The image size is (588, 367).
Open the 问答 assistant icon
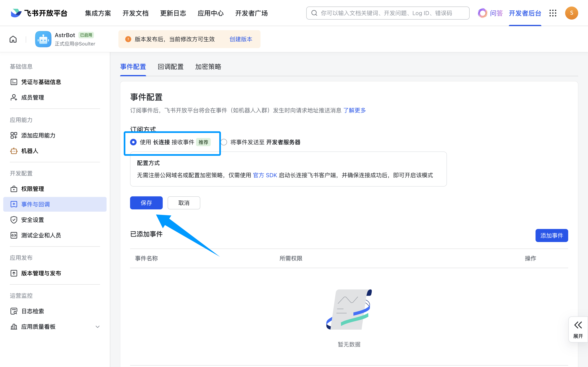click(482, 13)
